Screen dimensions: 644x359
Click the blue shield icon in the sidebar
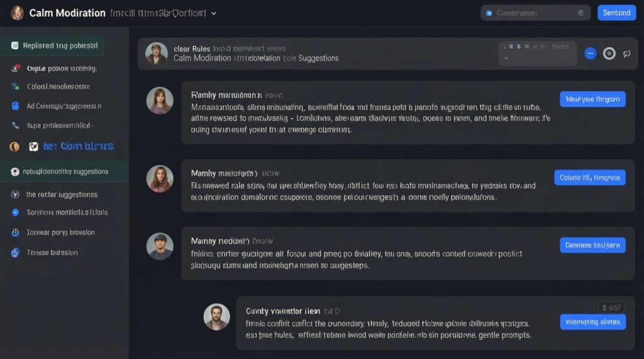pos(16,106)
